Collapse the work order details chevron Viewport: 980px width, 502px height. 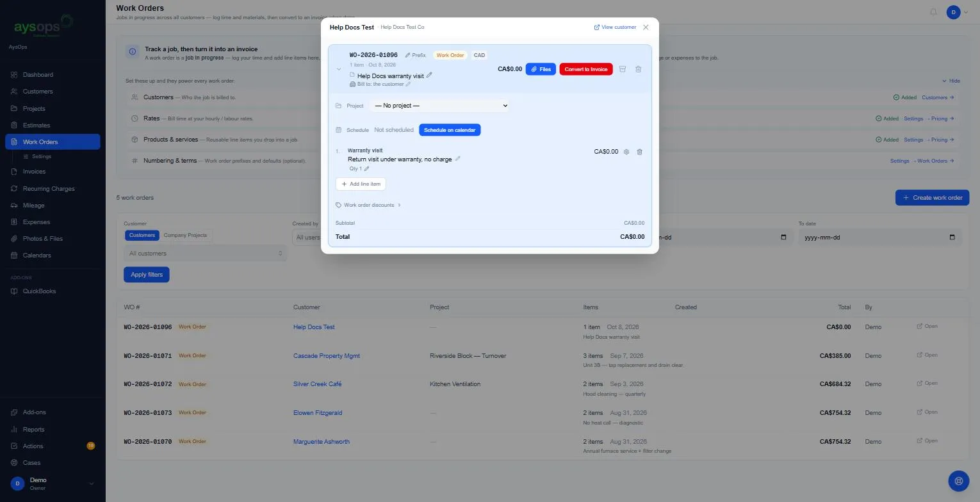coord(339,69)
